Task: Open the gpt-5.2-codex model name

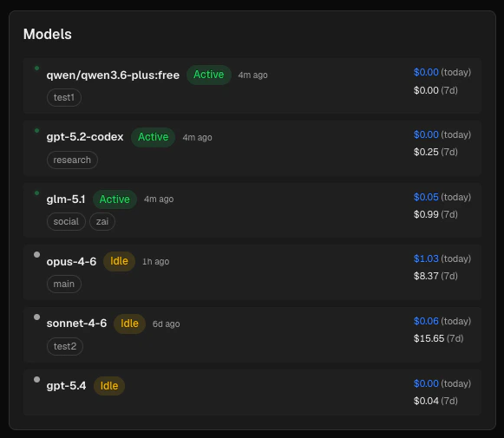Action: (85, 137)
